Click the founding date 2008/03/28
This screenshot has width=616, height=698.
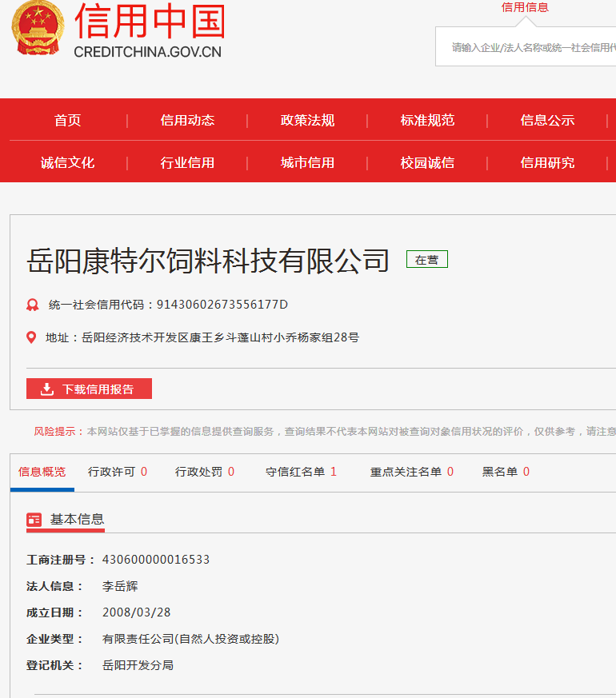pos(136,612)
